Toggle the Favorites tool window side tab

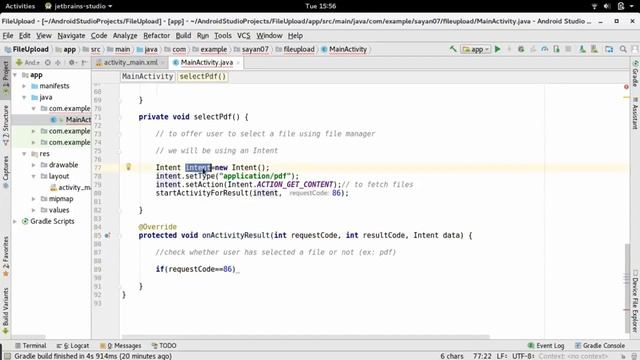click(x=5, y=256)
